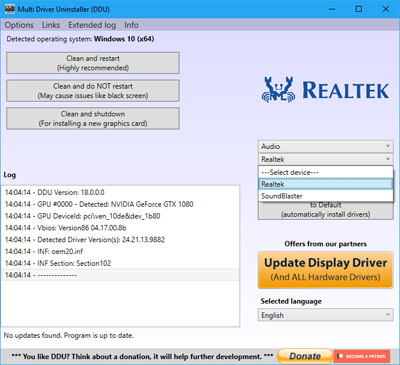This screenshot has height=365, width=400.
Task: Click Update Display Driver partner offer
Action: (x=325, y=270)
